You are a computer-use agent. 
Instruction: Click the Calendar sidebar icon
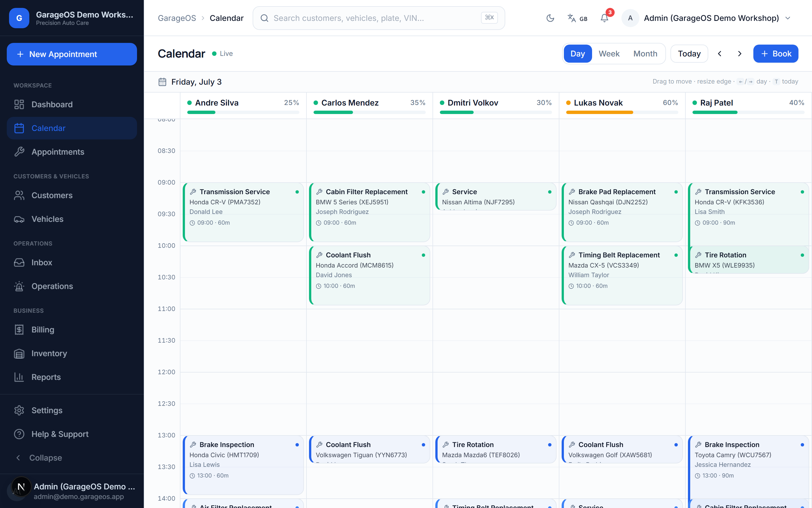[x=19, y=128]
